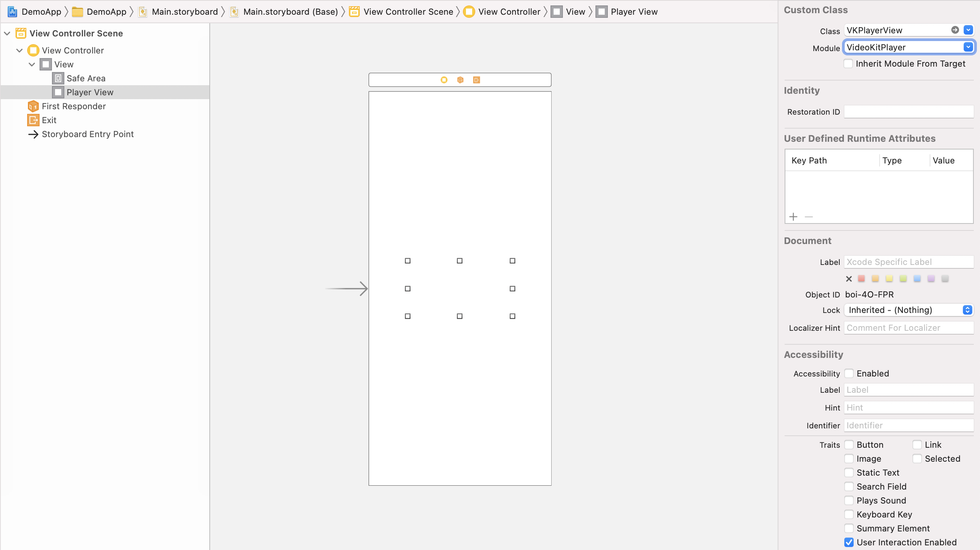Select a color swatch in Document section
980x550 pixels.
863,278
